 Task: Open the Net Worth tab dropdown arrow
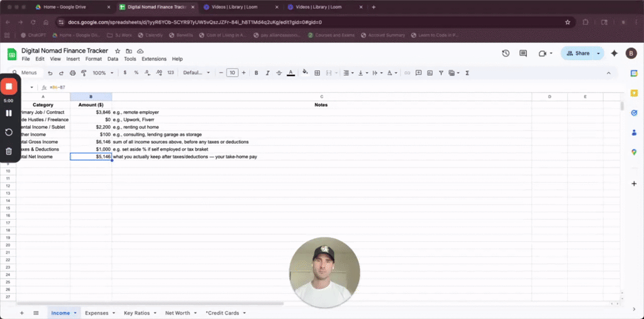click(x=196, y=313)
